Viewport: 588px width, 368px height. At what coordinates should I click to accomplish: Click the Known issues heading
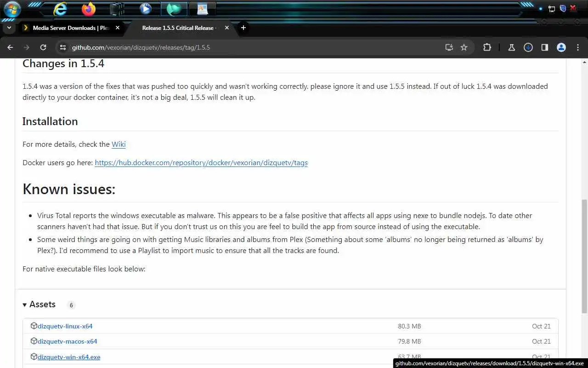coord(69,189)
